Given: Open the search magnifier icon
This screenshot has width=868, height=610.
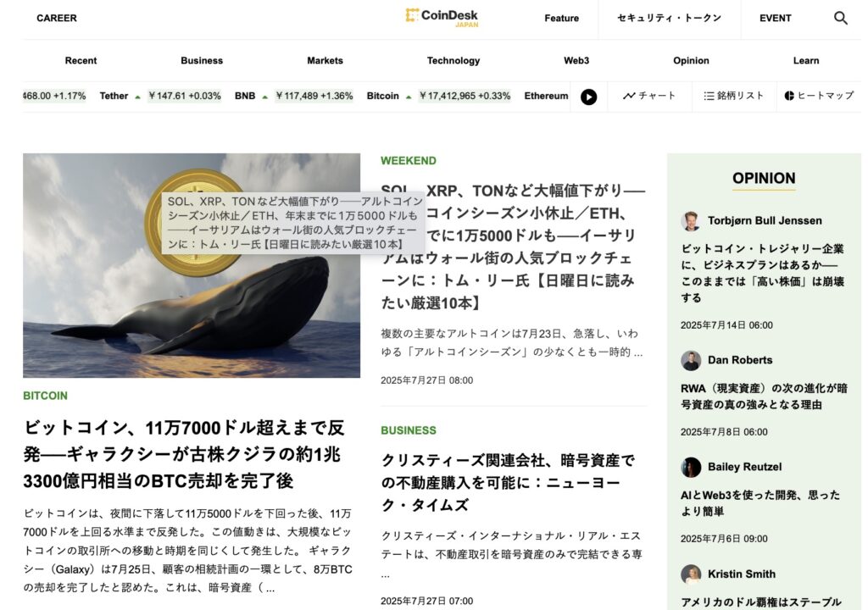Looking at the screenshot, I should (840, 19).
